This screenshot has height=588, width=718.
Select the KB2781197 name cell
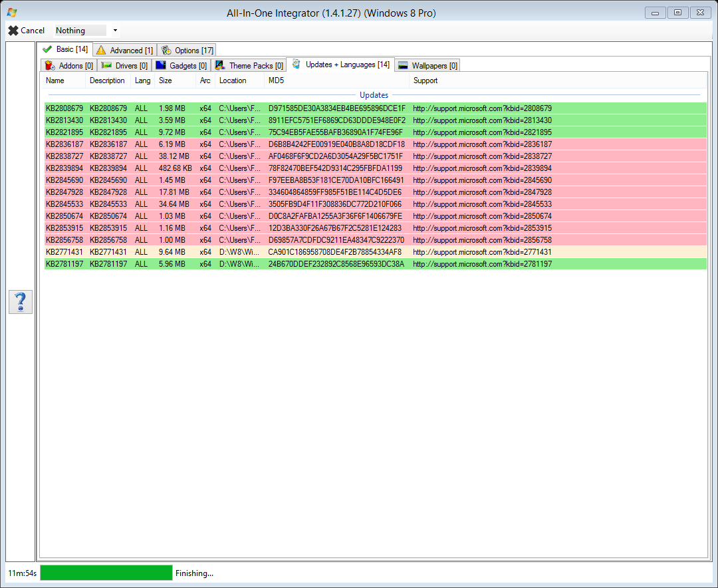[64, 264]
